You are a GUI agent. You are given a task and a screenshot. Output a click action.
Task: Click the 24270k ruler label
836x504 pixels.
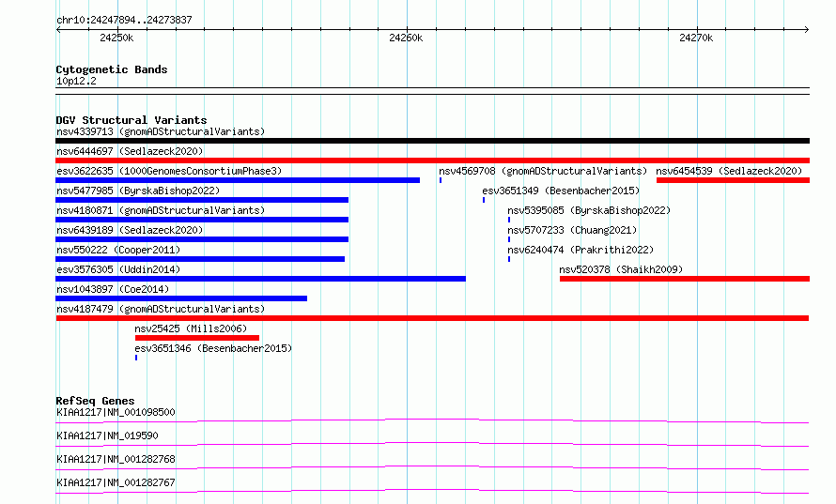pyautogui.click(x=696, y=38)
